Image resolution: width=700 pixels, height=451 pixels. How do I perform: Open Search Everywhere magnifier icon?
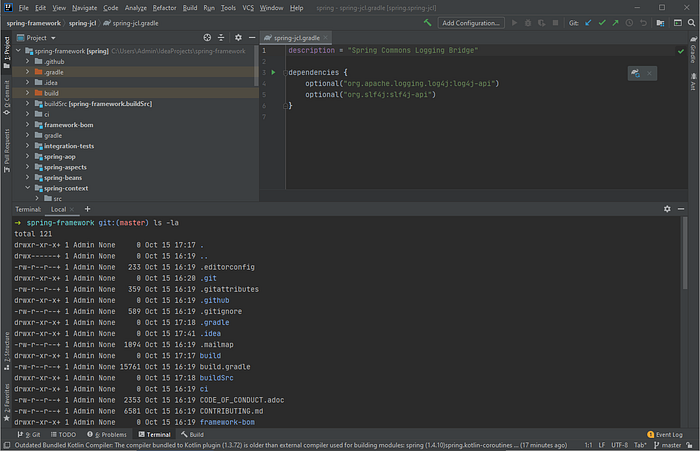(689, 22)
